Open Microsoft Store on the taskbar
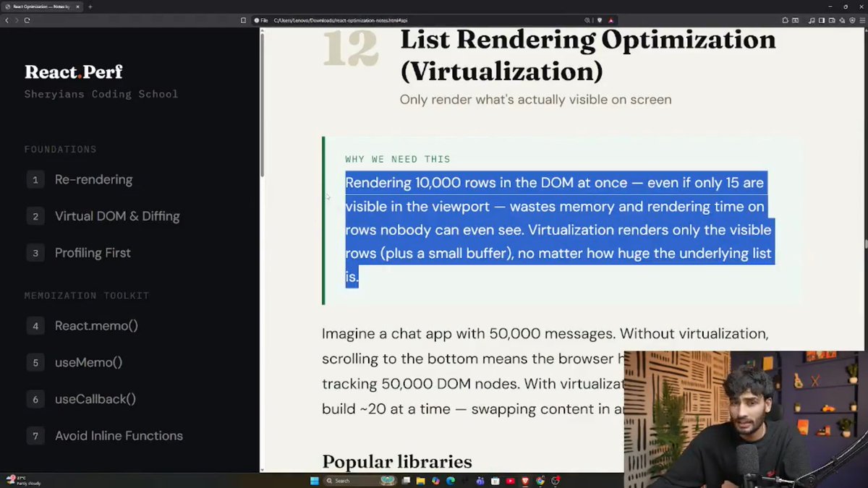Image resolution: width=868 pixels, height=488 pixels. point(495,481)
